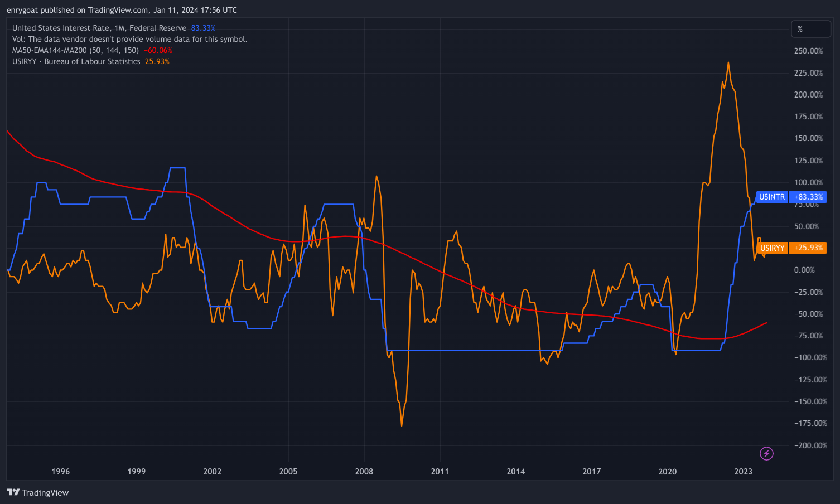Viewport: 840px width, 504px height.
Task: Click the 2023 label on the time axis
Action: click(x=744, y=472)
